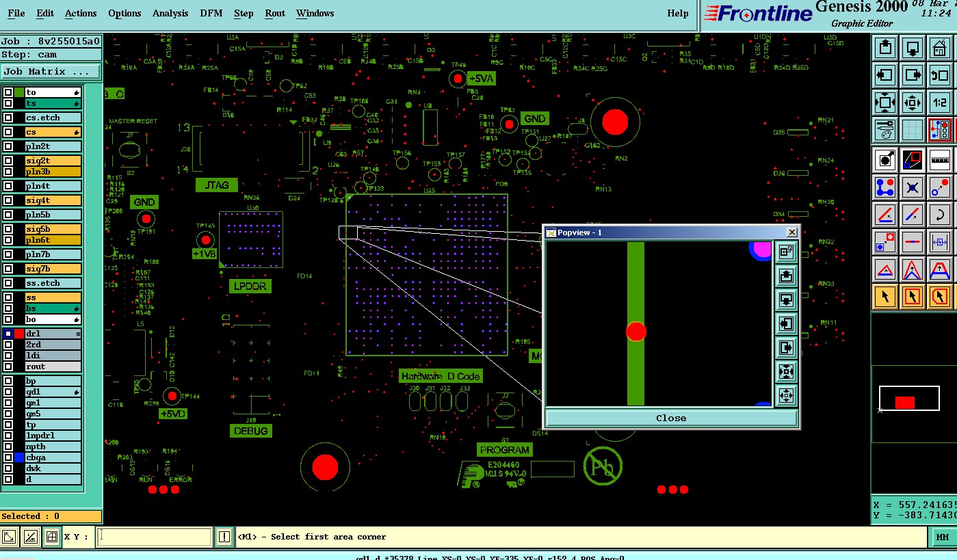
Task: Toggle the checkbox for layer pln4t
Action: tap(8, 186)
